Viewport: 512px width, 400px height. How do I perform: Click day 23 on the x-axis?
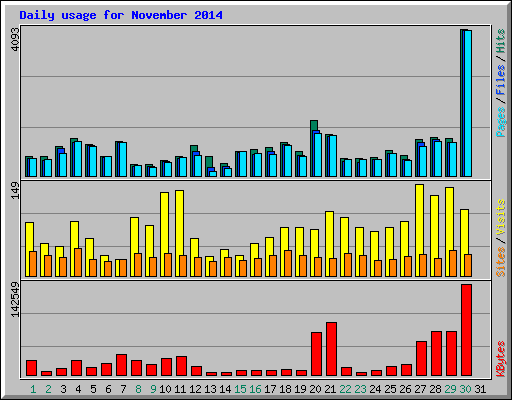(x=360, y=389)
